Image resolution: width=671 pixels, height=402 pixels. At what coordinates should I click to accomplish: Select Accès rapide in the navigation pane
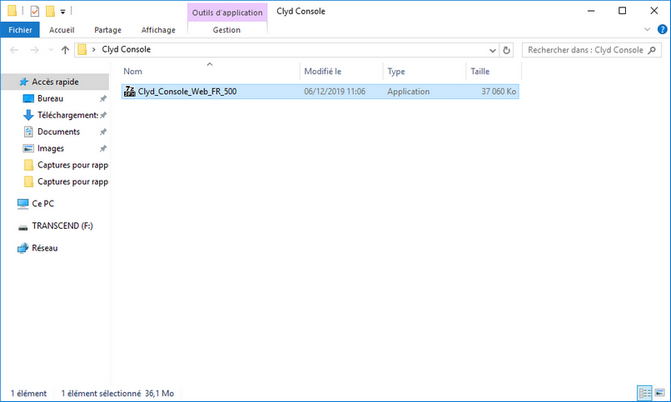point(55,82)
